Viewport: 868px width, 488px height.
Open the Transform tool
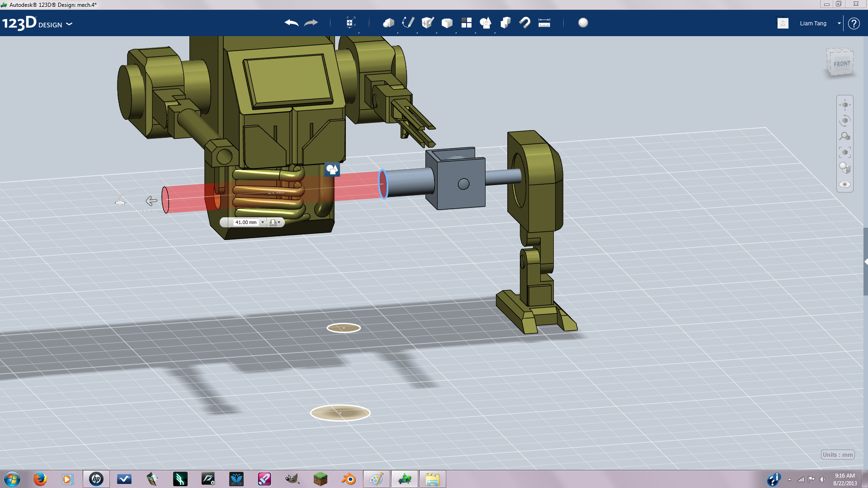coord(350,23)
